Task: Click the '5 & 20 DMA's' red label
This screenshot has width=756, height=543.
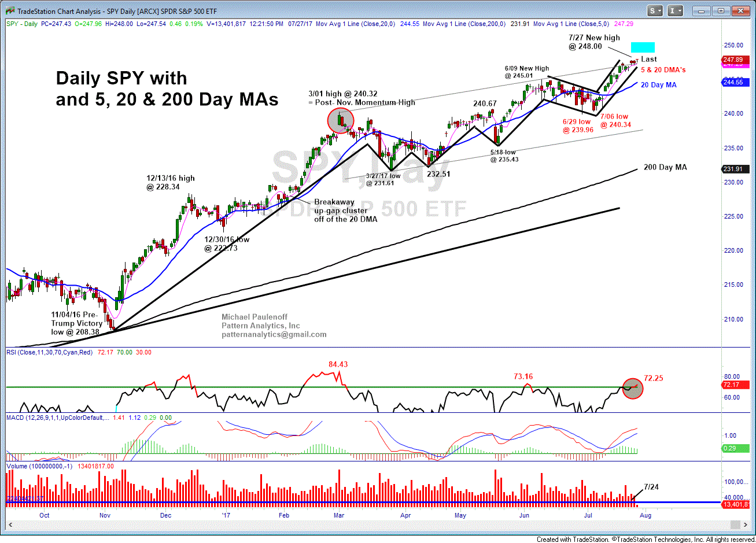Action: [x=663, y=70]
